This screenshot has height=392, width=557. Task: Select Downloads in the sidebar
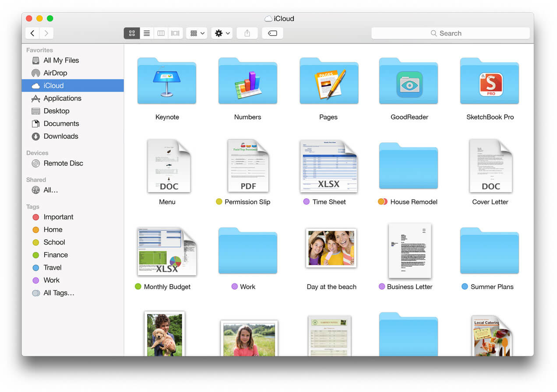60,136
